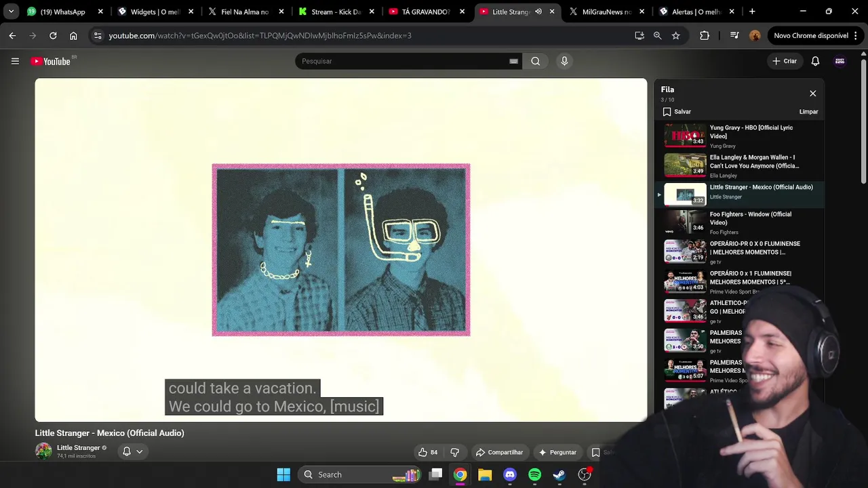Open Chrome zoom magnifier in address bar
868x488 pixels.
657,35
